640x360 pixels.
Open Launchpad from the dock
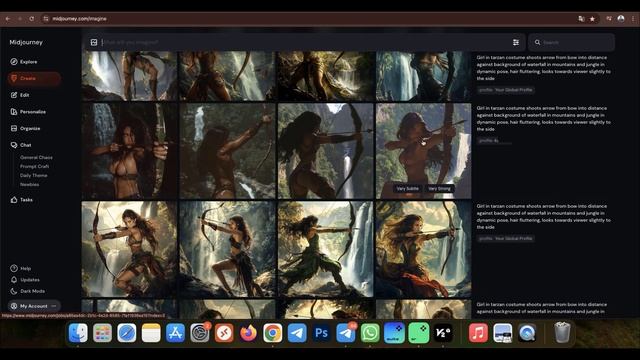pos(102,333)
